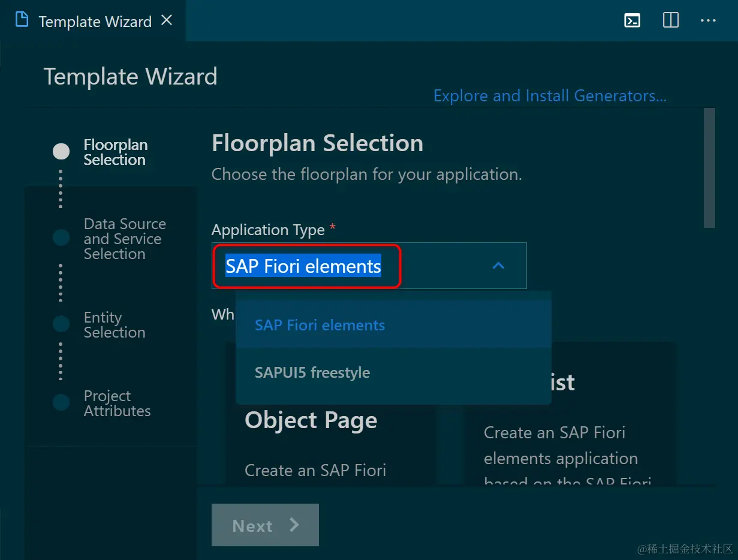Choose SAPUI5 freestyle option

point(312,373)
